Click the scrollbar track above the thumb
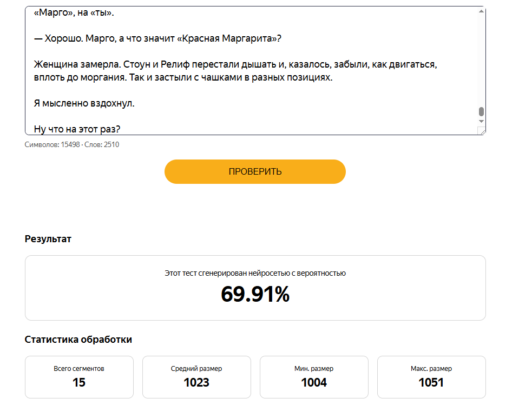Viewport: 532px width, 412px height. 481,61
